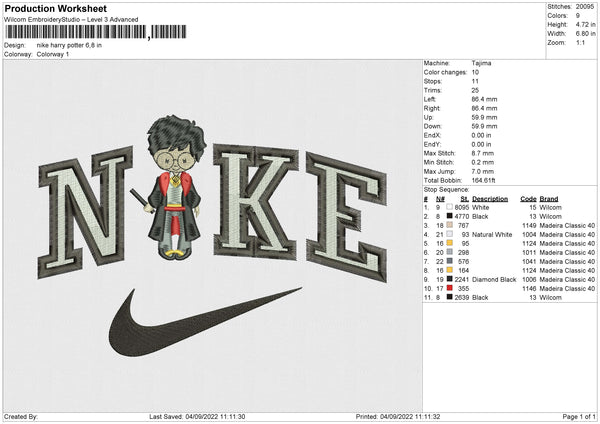The width and height of the screenshot is (600, 424).
Task: Click 'Natural White' description text
Action: [x=492, y=234]
